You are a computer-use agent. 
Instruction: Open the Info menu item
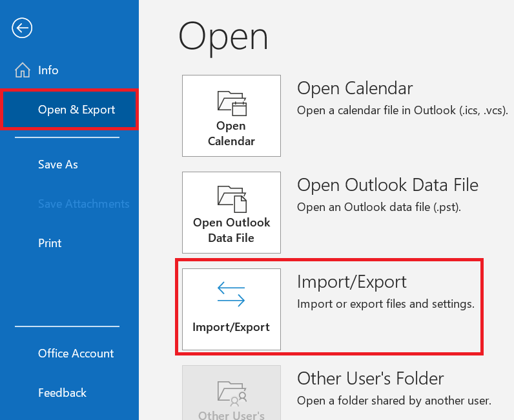tap(48, 70)
